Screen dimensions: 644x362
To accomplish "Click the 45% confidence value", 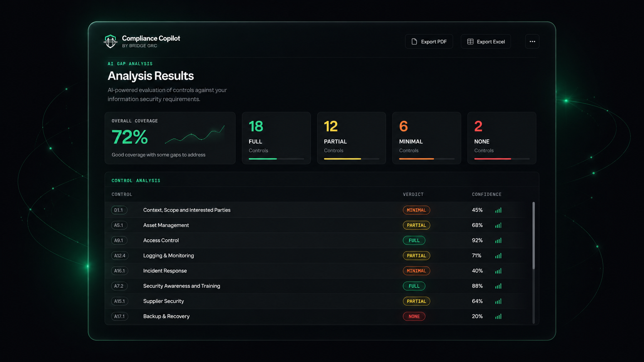I will click(x=477, y=210).
